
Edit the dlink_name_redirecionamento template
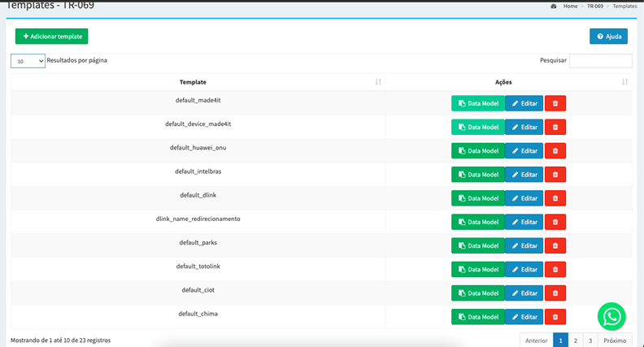point(524,222)
